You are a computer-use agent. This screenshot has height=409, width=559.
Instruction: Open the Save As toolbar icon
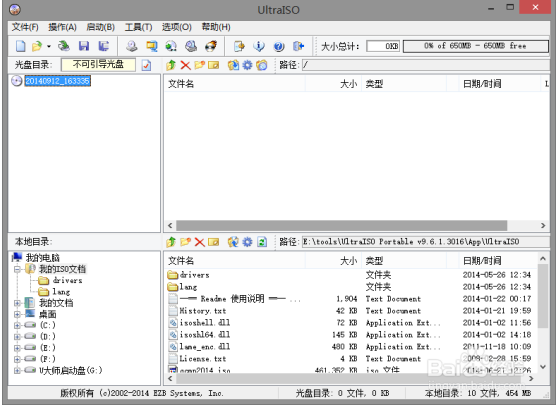tap(104, 46)
